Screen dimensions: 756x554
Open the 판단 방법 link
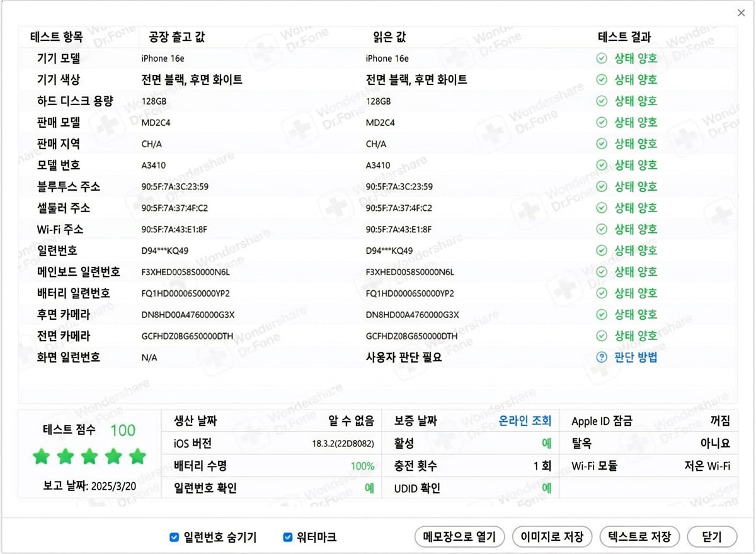point(636,358)
